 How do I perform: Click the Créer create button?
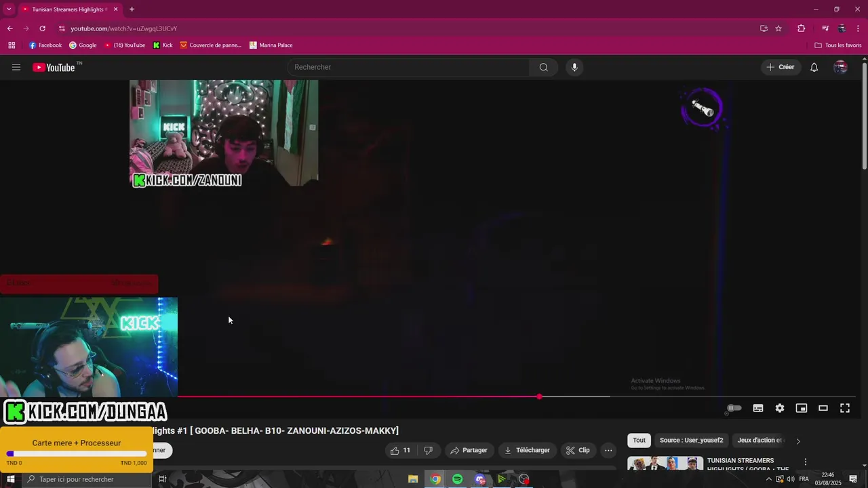click(x=781, y=67)
